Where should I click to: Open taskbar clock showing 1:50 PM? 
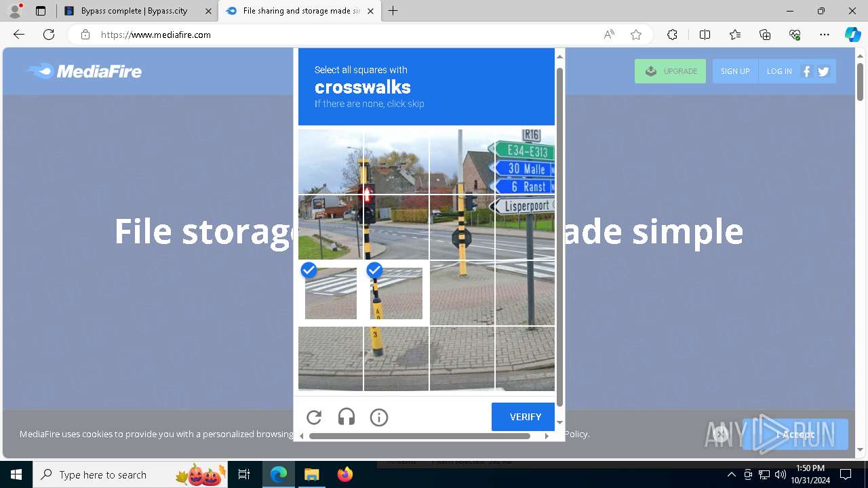(810, 474)
